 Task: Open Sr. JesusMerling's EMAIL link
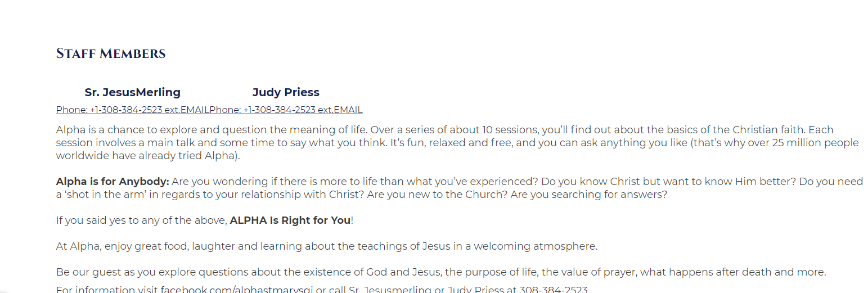pyautogui.click(x=195, y=110)
